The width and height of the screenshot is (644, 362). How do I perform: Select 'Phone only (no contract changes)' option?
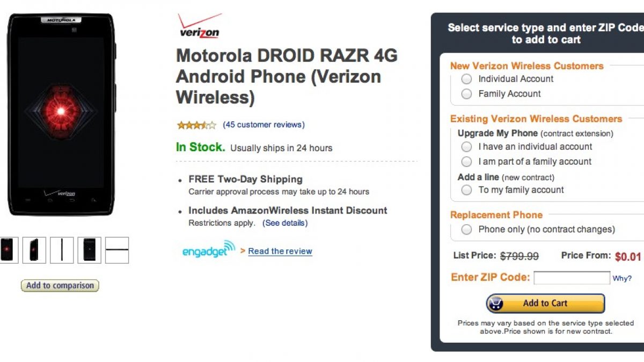point(467,230)
